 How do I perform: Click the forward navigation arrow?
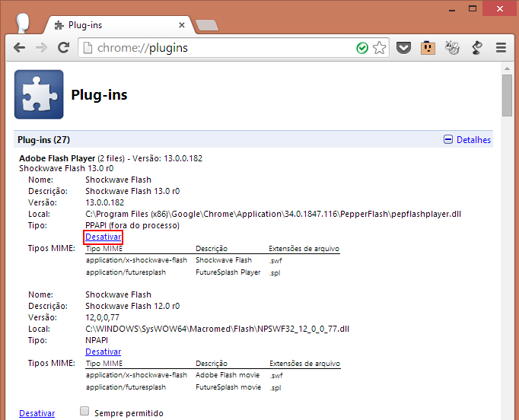[41, 48]
